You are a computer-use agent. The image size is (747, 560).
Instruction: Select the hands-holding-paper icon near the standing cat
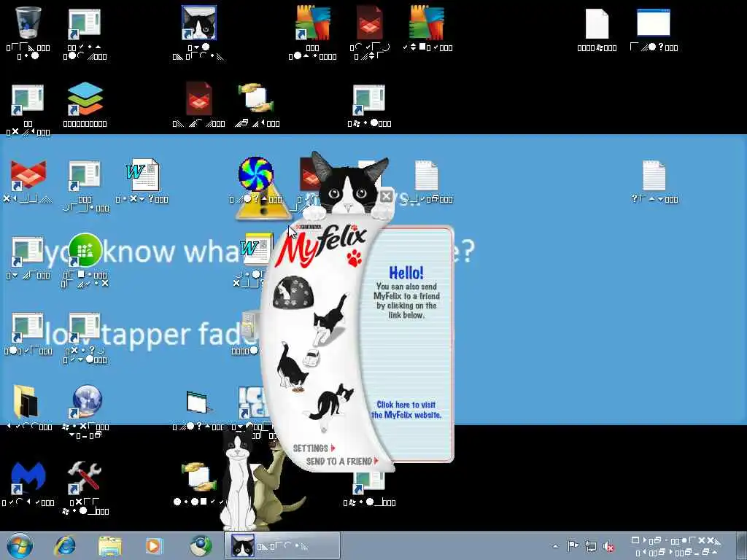[x=199, y=477]
